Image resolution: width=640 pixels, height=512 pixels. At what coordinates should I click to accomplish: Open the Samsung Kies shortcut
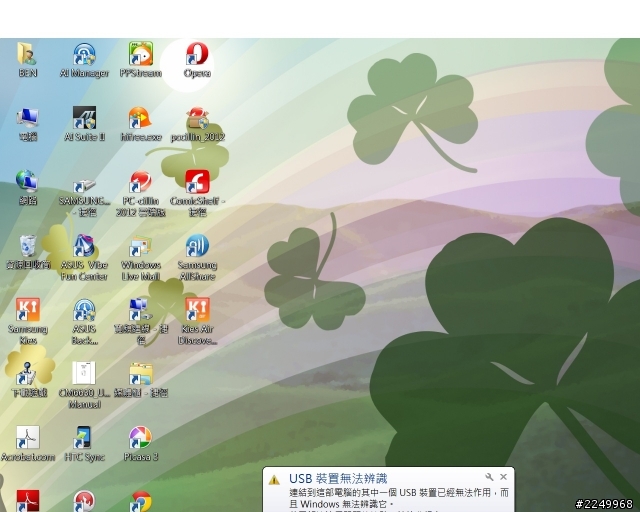pyautogui.click(x=28, y=310)
